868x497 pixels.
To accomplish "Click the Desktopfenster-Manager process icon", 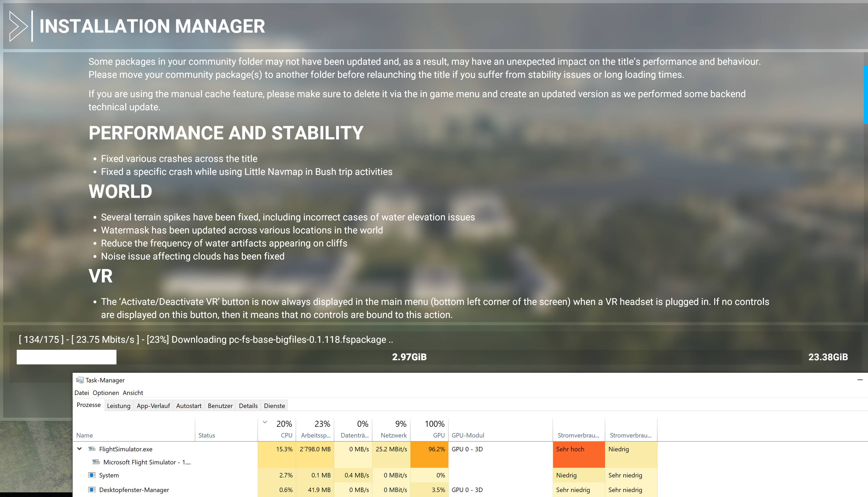I will (x=92, y=489).
